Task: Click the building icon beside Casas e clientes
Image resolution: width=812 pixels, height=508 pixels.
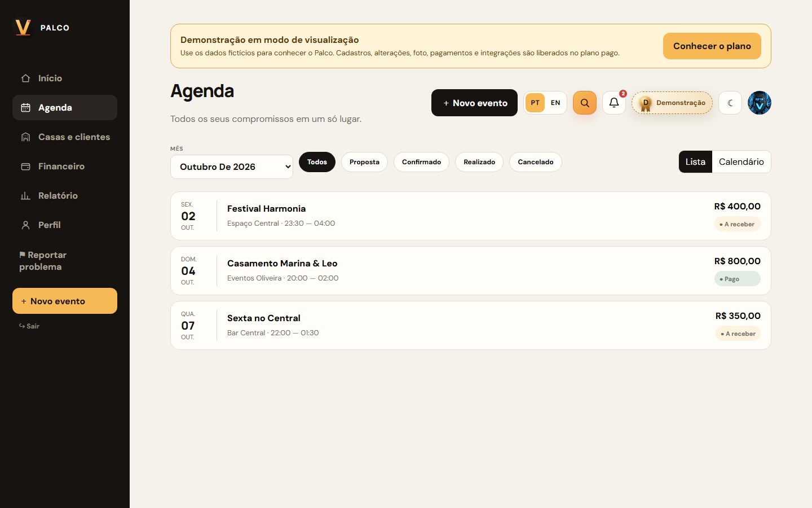Action: (x=25, y=137)
